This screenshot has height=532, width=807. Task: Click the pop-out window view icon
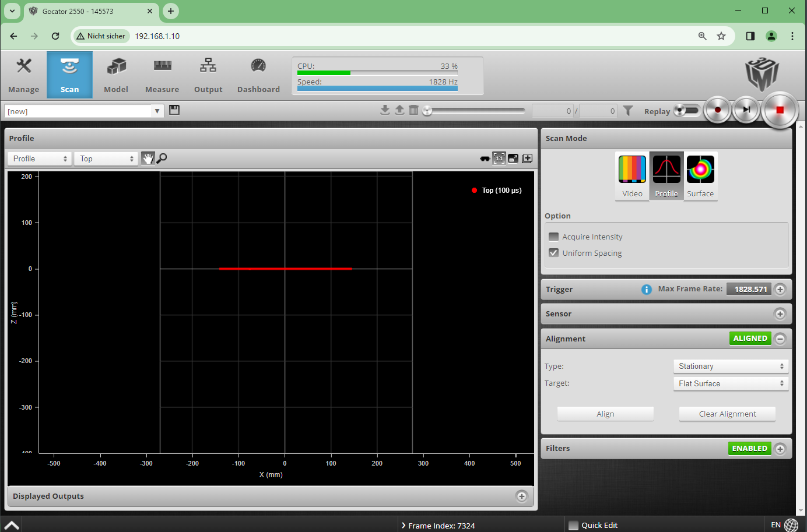[x=513, y=158]
